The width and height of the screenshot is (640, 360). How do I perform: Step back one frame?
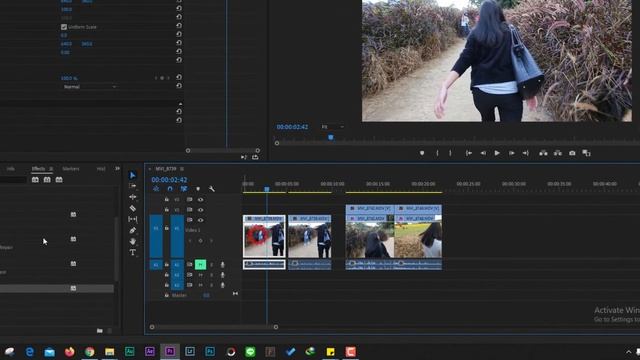point(483,153)
